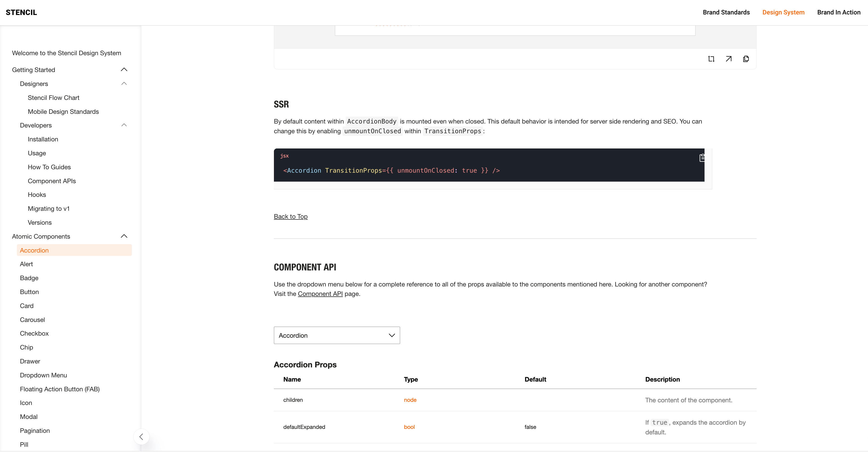Collapse the Developers subsection
The height and width of the screenshot is (452, 868).
click(124, 125)
